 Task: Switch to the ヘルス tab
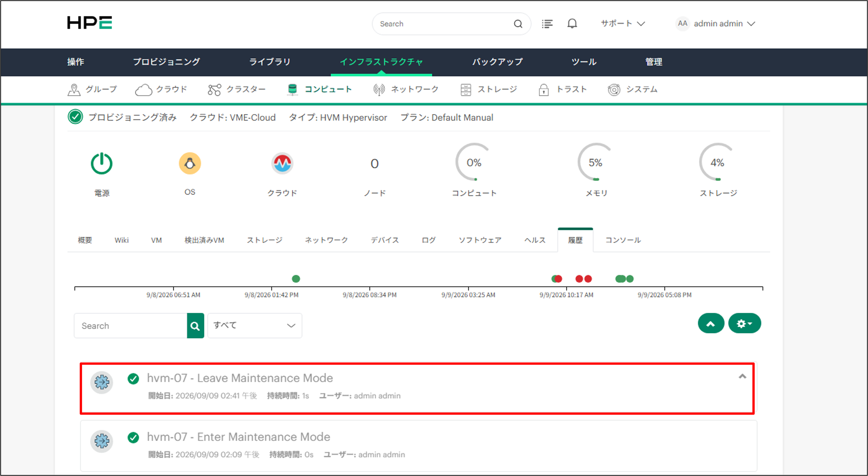535,240
